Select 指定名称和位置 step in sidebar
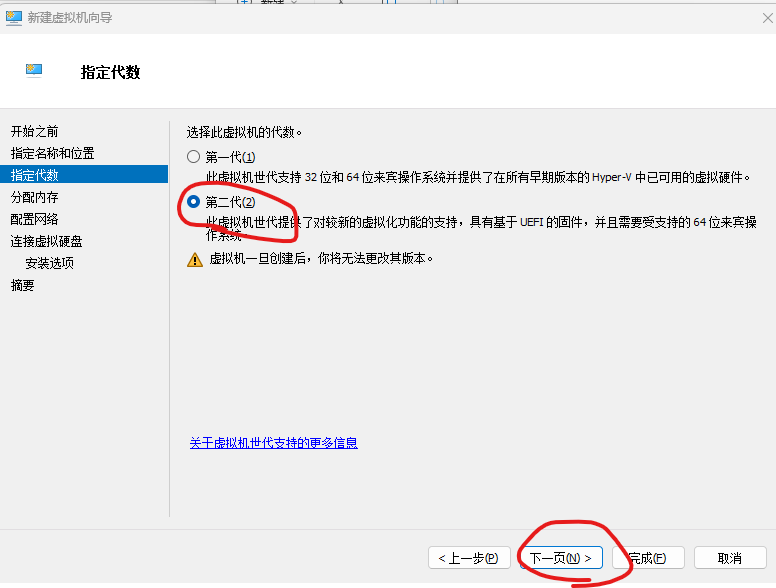 (52, 153)
